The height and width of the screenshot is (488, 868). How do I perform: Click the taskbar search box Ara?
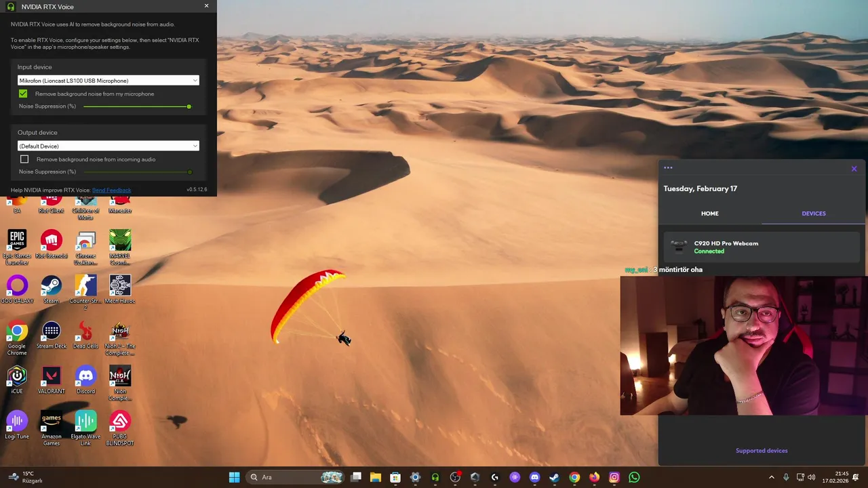coord(294,477)
